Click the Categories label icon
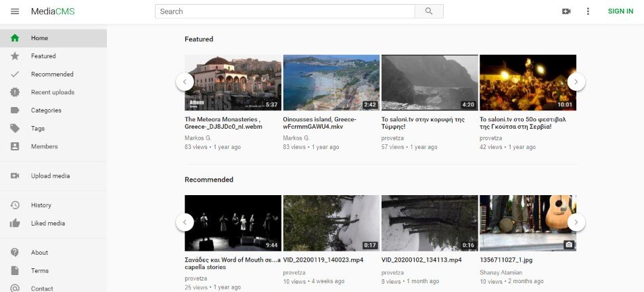The image size is (644, 292). point(15,110)
